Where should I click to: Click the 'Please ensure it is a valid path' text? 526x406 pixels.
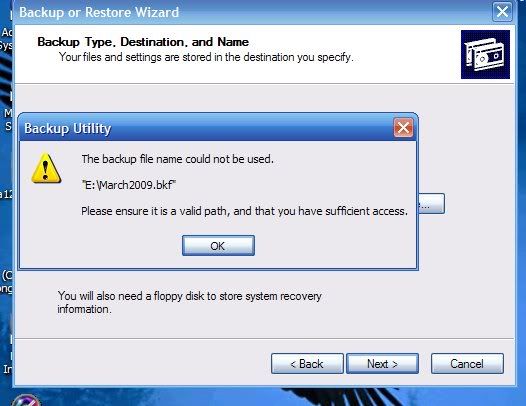[245, 211]
